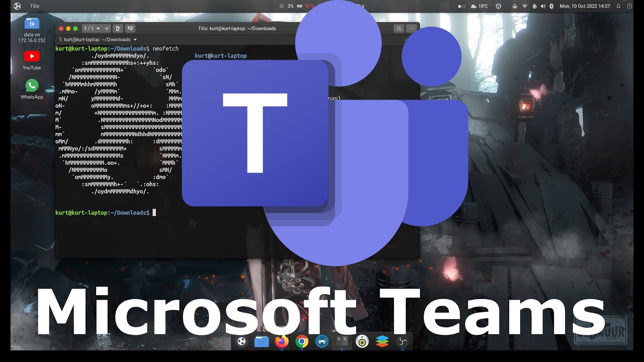Open notifications bell icon
This screenshot has width=644, height=362.
click(618, 6)
